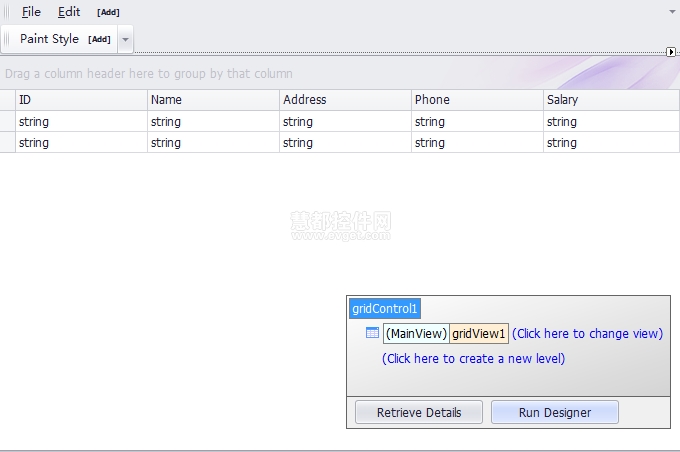Viewport: 680px width, 452px height.
Task: Click the first row's Phone cell
Action: click(477, 121)
